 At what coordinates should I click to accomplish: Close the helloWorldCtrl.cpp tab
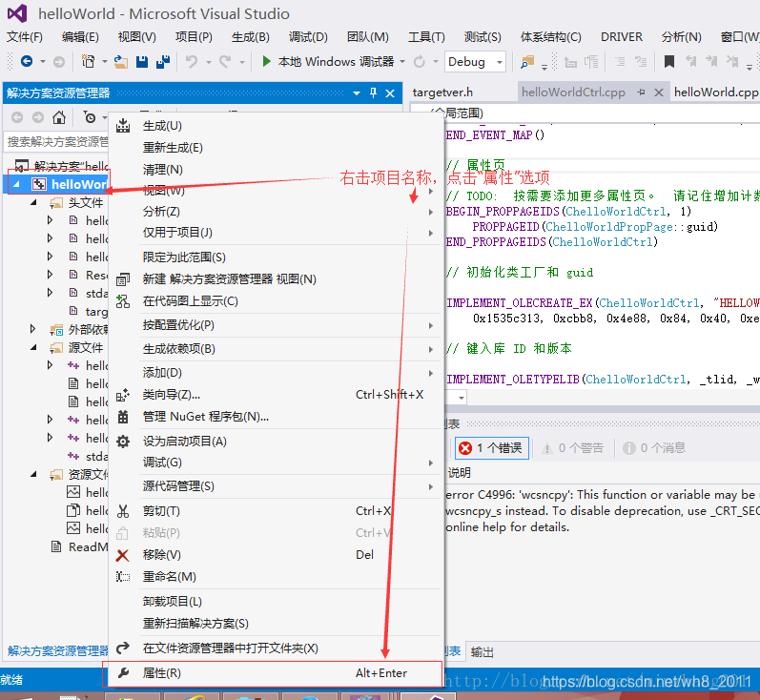659,93
